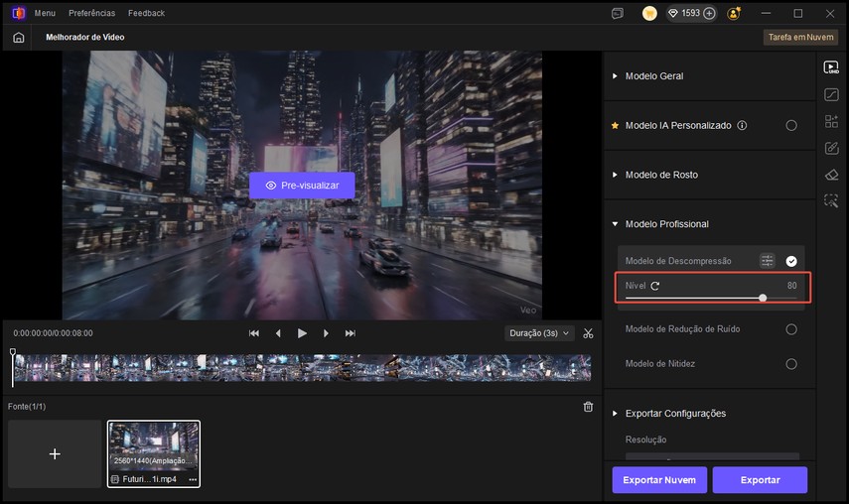Enable Modelo de Redução de Ruído
The image size is (849, 504).
(x=791, y=329)
